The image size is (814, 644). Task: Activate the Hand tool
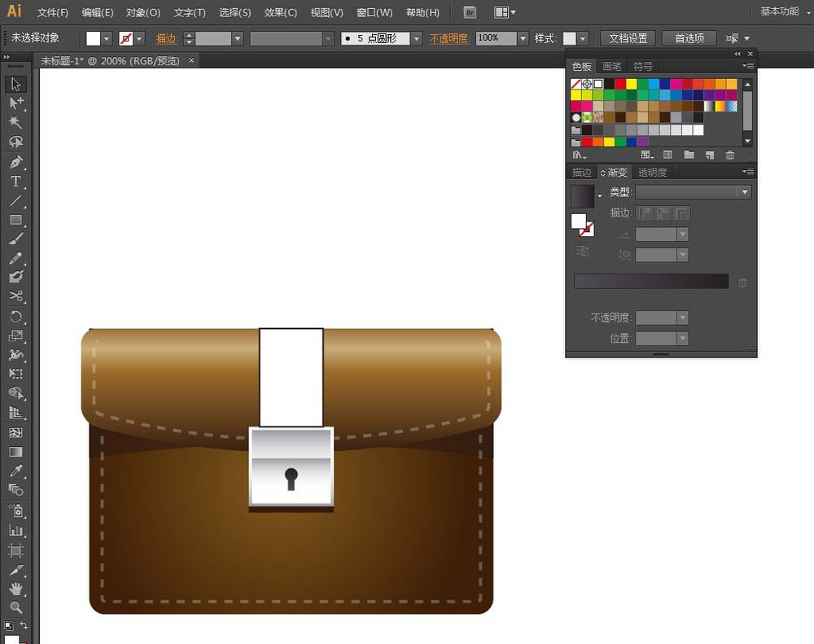click(15, 589)
